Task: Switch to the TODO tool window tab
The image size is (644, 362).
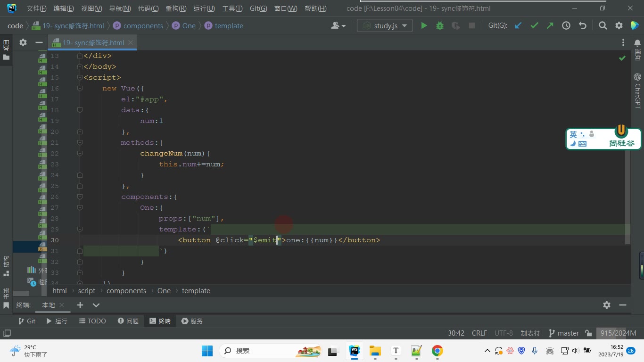Action: tap(92, 321)
